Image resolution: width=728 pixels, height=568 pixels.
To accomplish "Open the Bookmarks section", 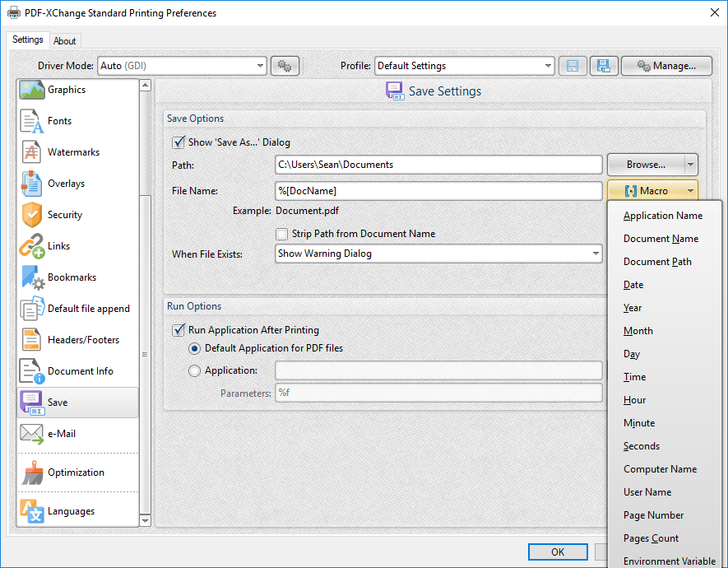I will (x=77, y=277).
